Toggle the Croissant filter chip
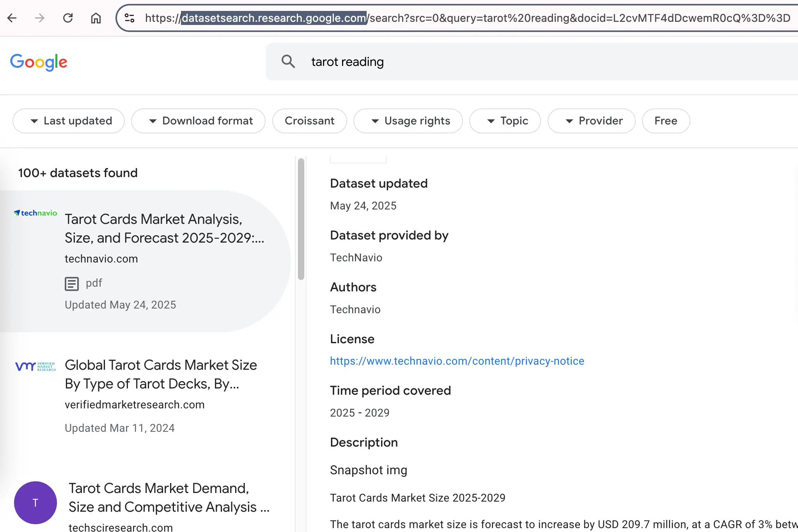 309,121
